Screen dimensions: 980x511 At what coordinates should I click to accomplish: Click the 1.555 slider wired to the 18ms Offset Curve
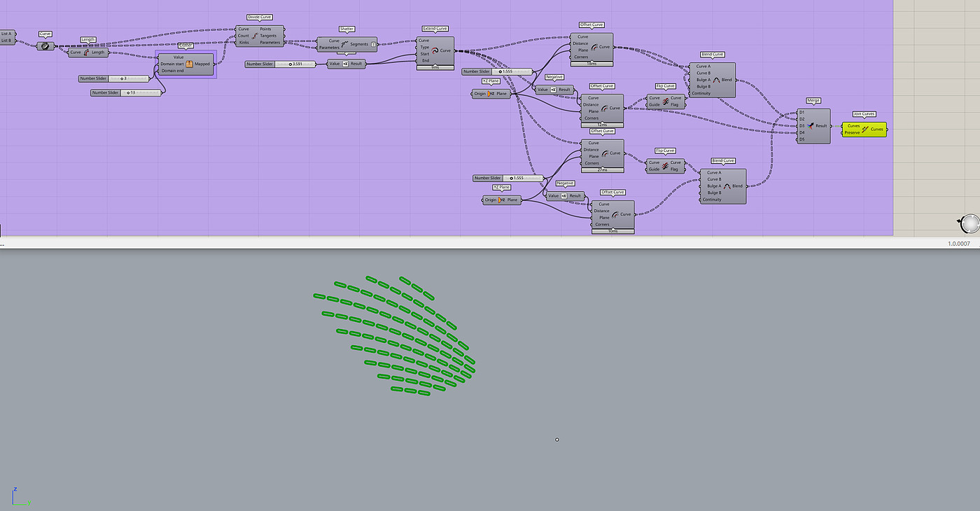pyautogui.click(x=497, y=71)
